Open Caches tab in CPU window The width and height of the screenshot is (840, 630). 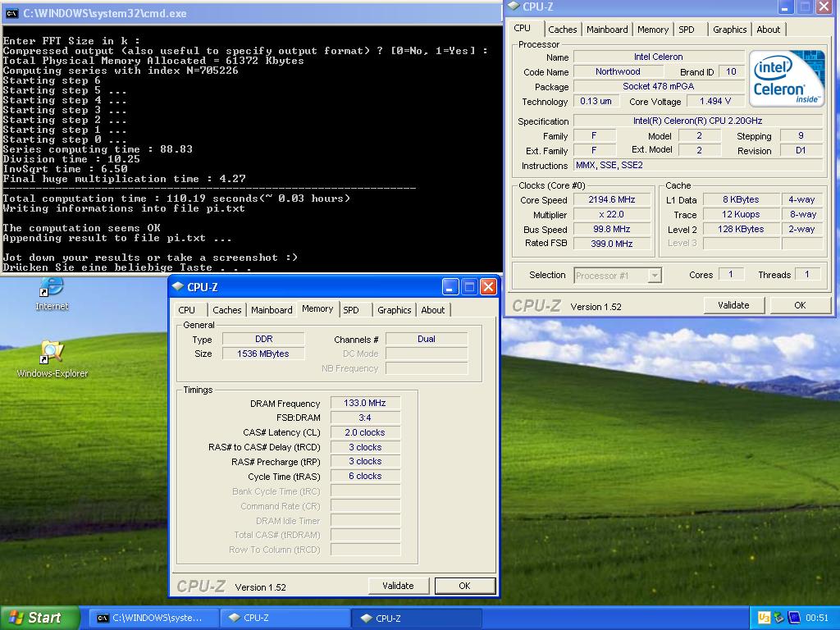click(x=563, y=30)
